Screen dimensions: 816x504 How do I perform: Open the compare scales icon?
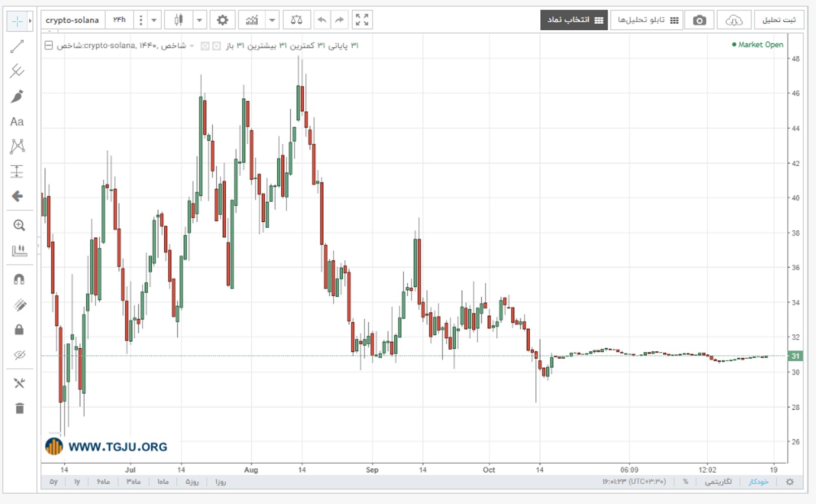(x=296, y=20)
